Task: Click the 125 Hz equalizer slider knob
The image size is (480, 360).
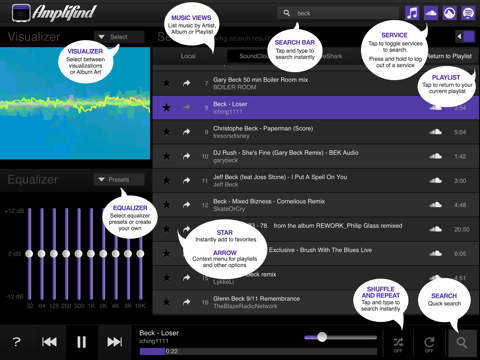Action: click(x=54, y=254)
